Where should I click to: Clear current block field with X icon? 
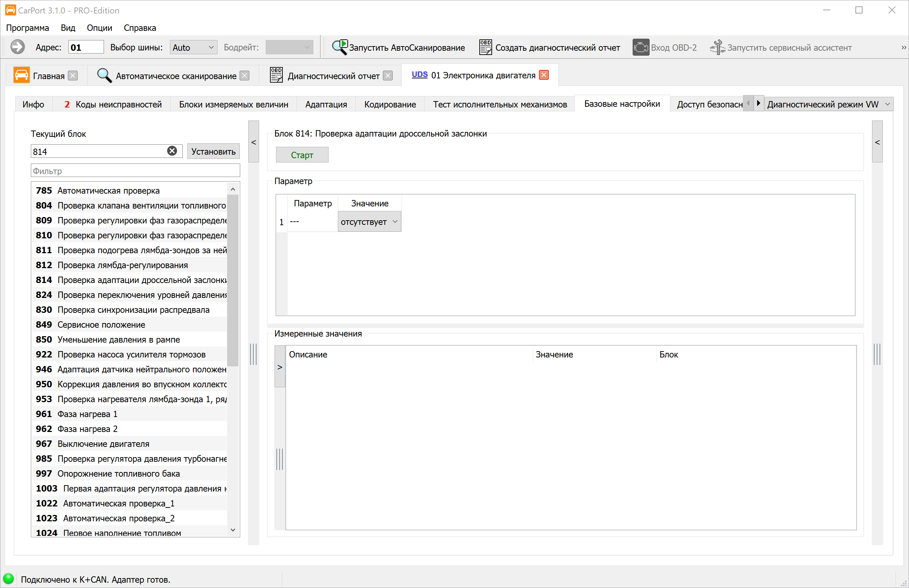click(x=172, y=151)
